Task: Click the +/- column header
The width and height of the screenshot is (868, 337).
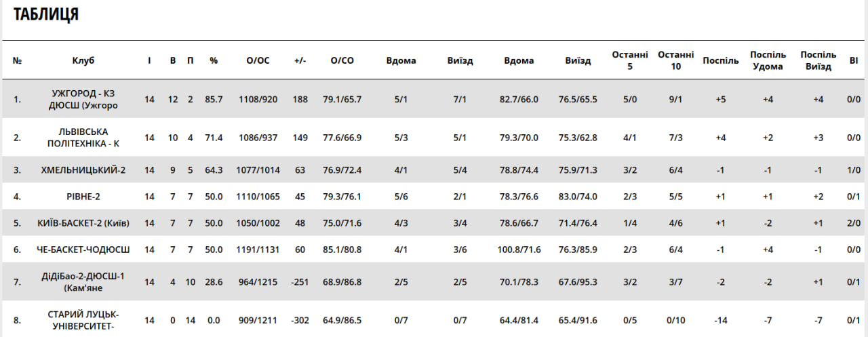Action: click(x=300, y=60)
